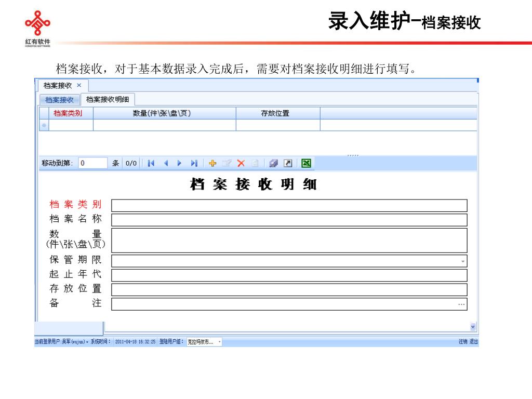Click the 移动到第 record number input box
532x399 pixels.
pos(92,163)
